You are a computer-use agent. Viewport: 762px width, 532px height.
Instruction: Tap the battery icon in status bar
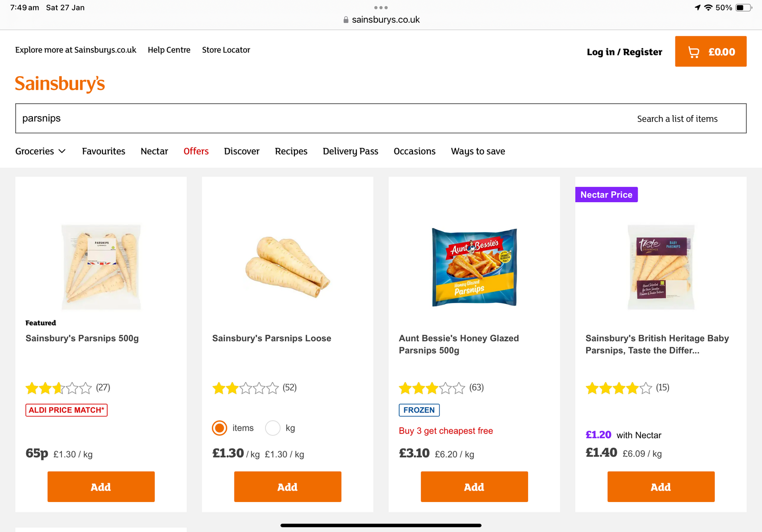(x=743, y=8)
